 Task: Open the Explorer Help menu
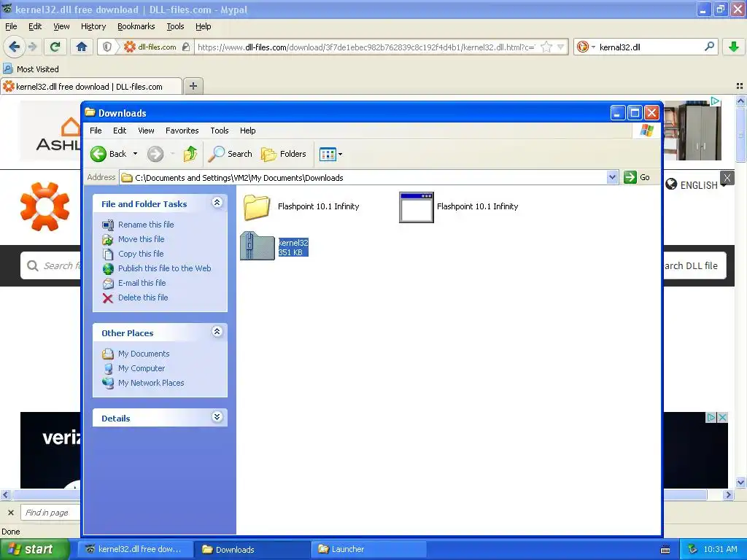(x=248, y=131)
